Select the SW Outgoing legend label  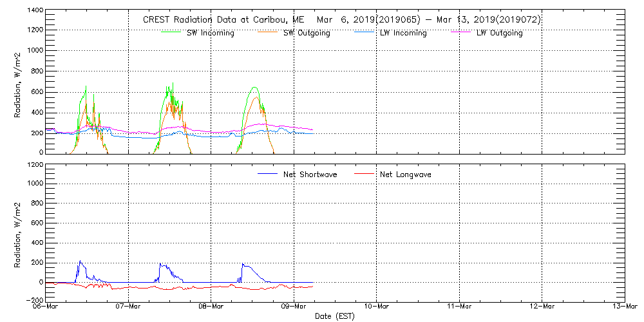pos(307,33)
